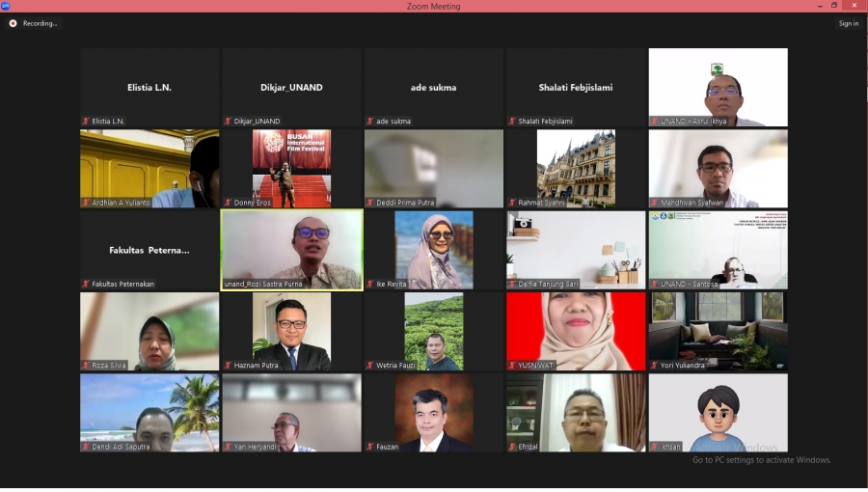
Task: Click muted mic icon beside Dikjar_UNAND name
Action: [x=228, y=122]
